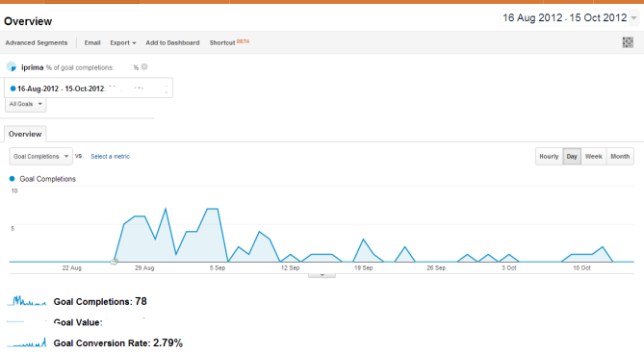Switch graph to Day view
The width and height of the screenshot is (644, 354).
[572, 156]
